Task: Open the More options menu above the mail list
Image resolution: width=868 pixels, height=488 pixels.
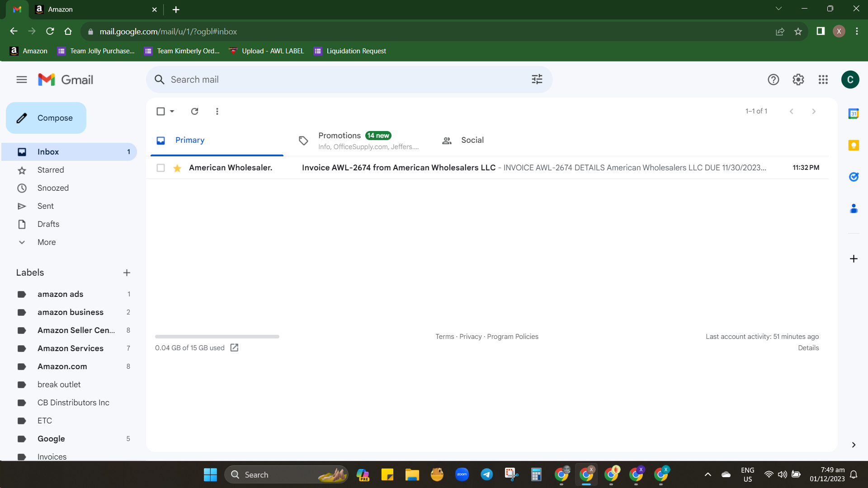Action: [217, 111]
